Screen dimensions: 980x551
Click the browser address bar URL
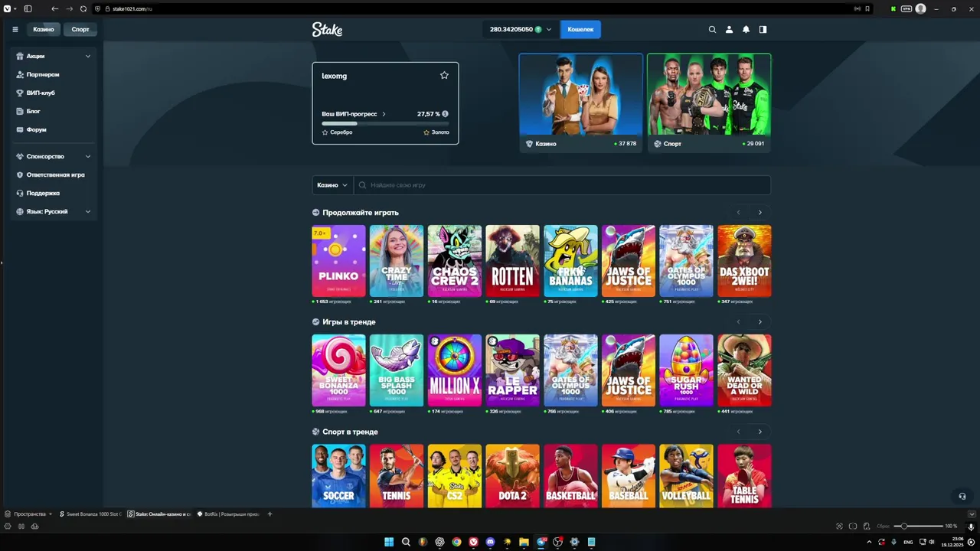[x=132, y=8]
